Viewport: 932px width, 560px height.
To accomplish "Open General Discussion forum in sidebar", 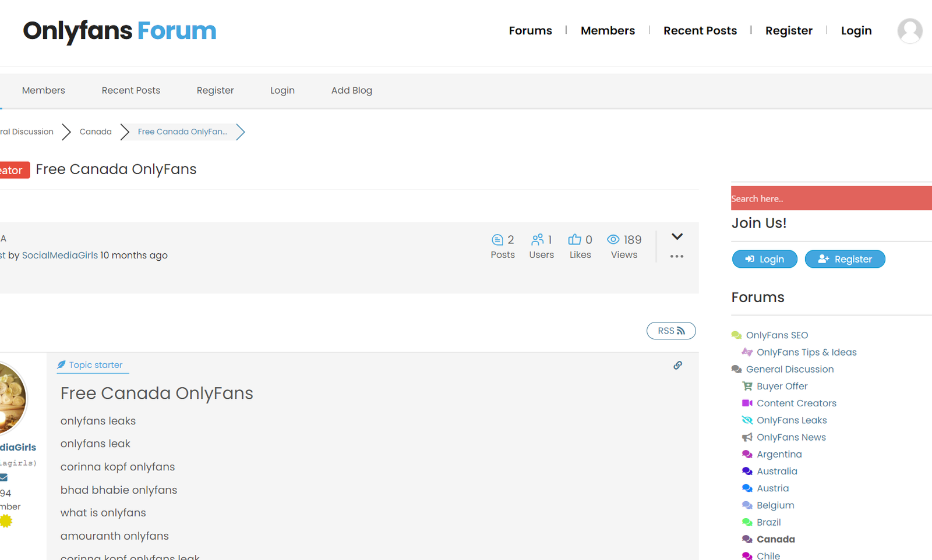I will tap(790, 369).
